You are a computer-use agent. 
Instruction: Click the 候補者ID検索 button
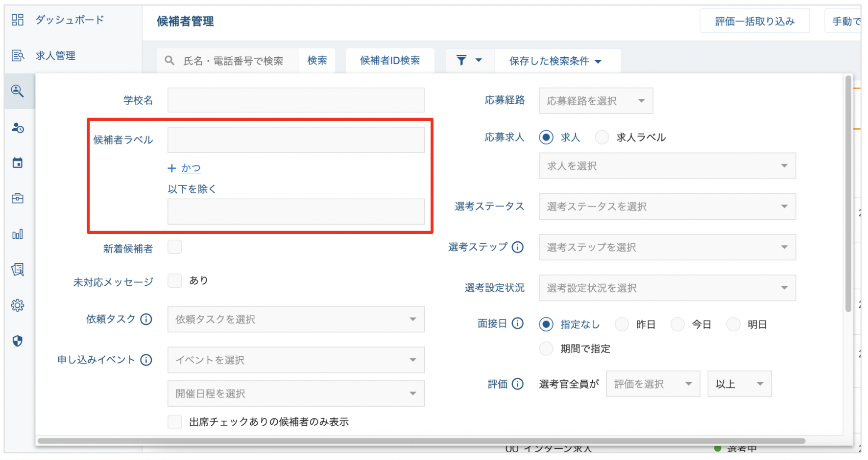tap(390, 61)
